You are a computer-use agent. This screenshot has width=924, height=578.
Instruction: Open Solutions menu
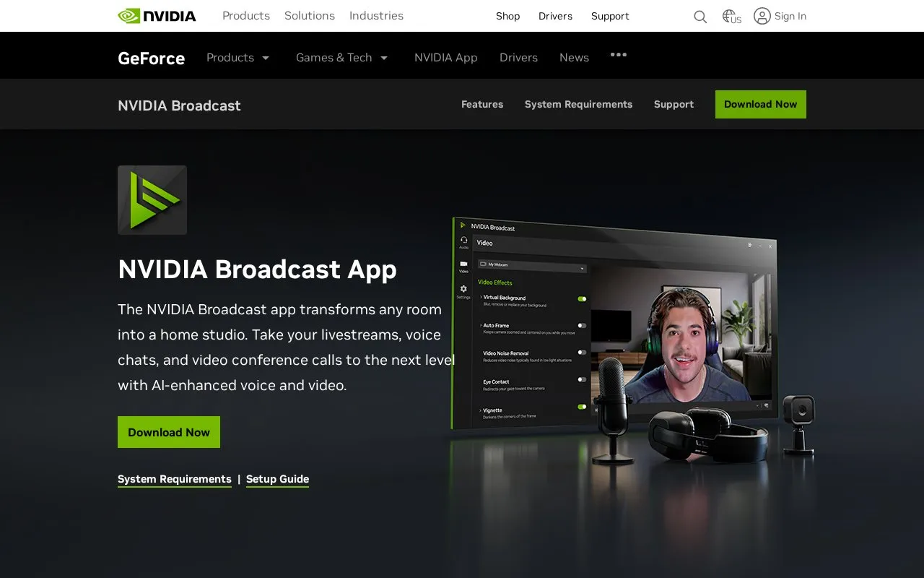pos(310,16)
